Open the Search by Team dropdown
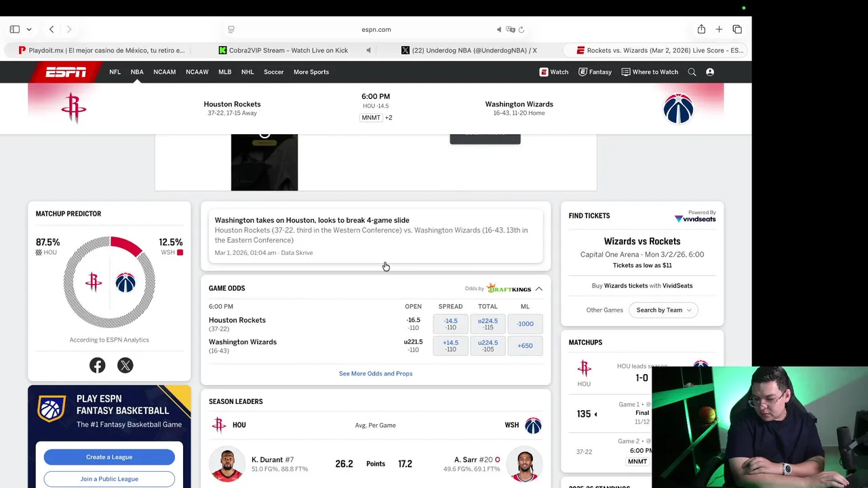Screen dimensions: 868x488 click(x=663, y=310)
